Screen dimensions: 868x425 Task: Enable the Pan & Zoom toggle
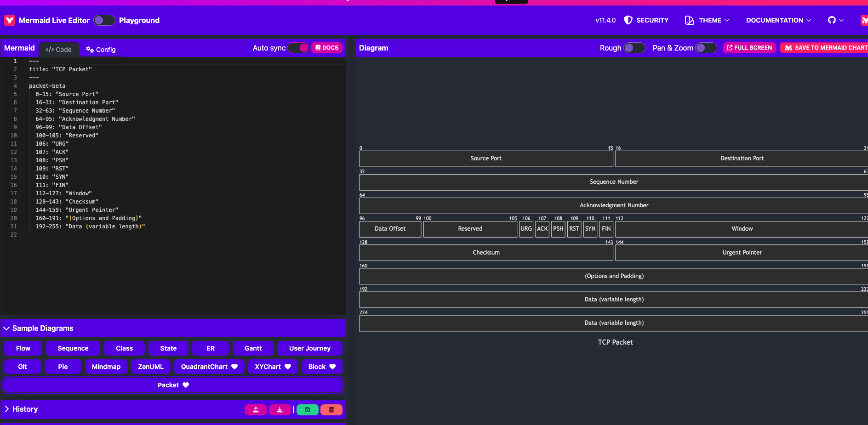pos(706,48)
